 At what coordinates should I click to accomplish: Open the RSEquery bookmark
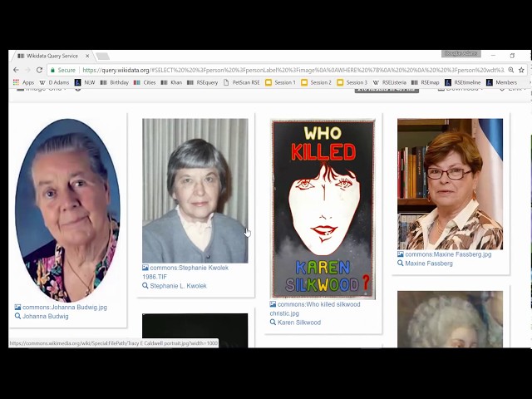pos(203,82)
